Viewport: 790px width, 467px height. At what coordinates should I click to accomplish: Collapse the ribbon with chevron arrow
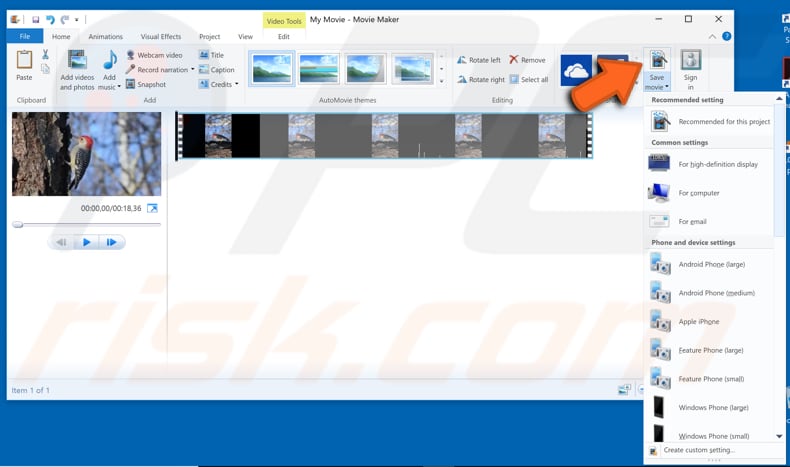[712, 36]
